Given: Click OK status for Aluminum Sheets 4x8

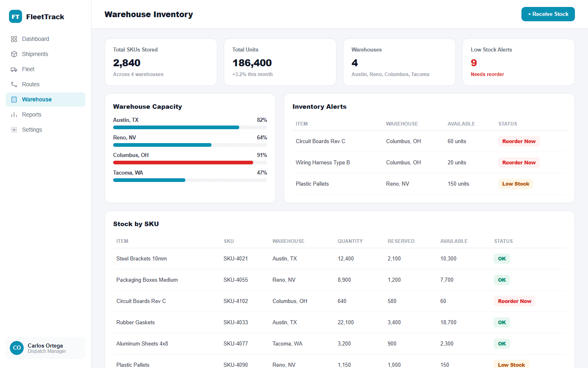Looking at the screenshot, I should tap(502, 343).
